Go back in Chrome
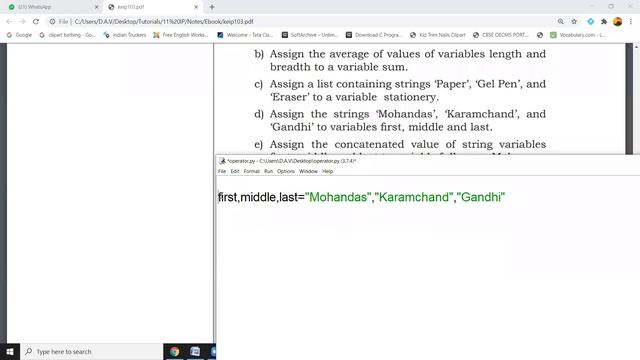This screenshot has width=640, height=360. tap(9, 22)
